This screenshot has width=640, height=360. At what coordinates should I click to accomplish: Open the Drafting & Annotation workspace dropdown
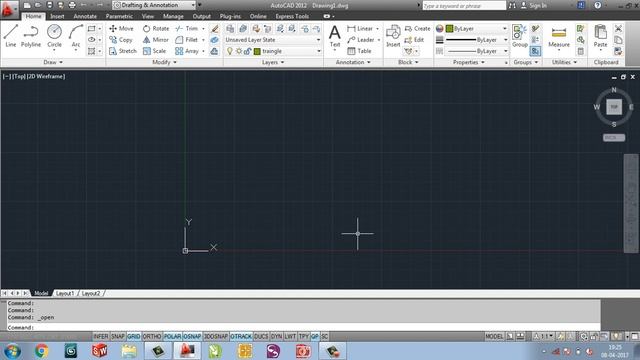[154, 5]
